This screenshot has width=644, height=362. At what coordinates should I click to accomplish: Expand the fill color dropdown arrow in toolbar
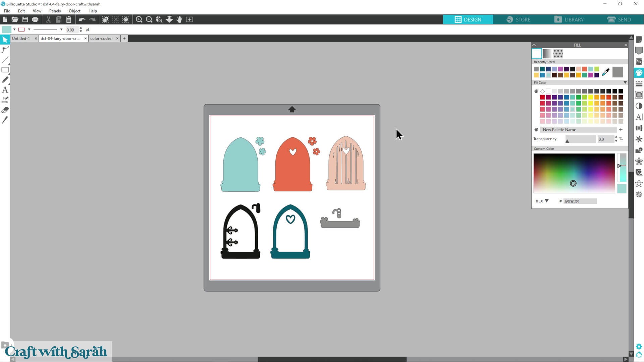click(14, 29)
